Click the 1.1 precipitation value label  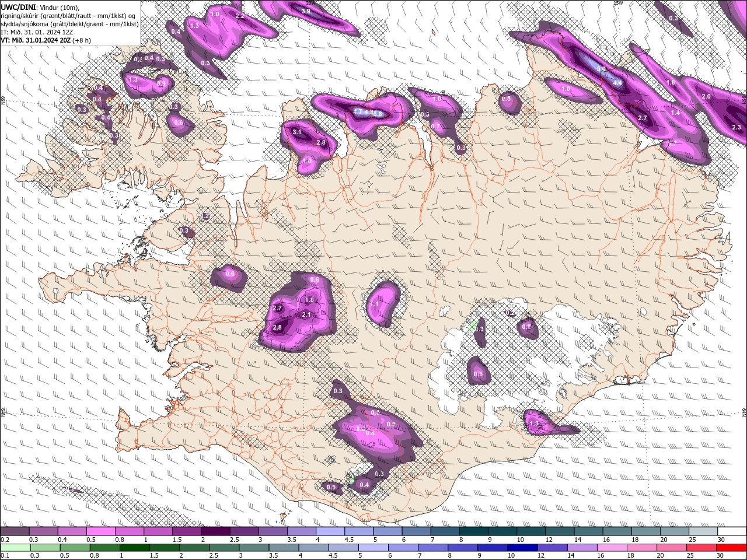pos(375,304)
